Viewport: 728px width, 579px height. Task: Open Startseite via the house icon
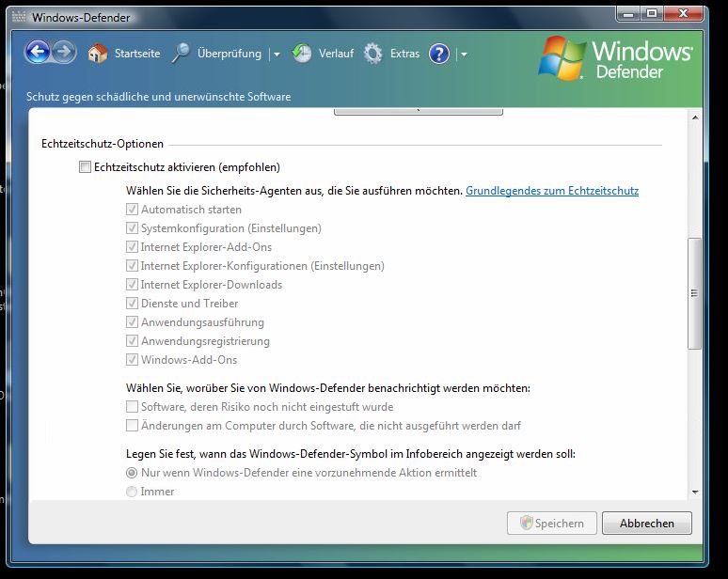click(x=98, y=54)
